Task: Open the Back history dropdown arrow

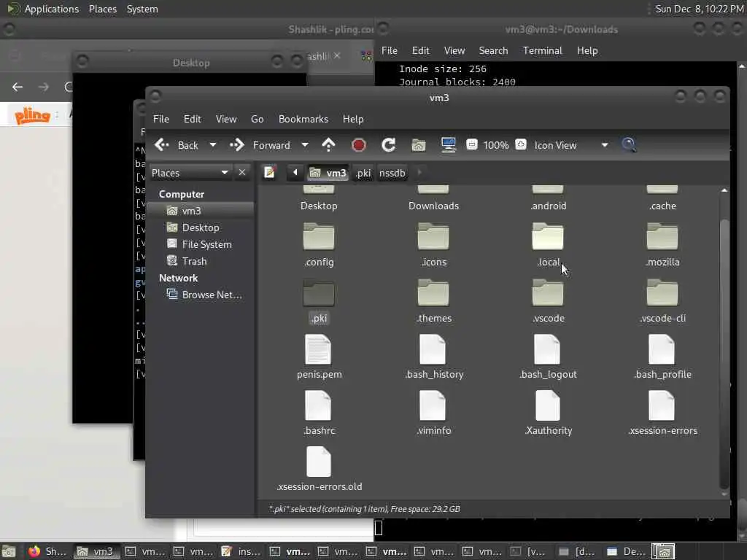Action: click(x=213, y=145)
